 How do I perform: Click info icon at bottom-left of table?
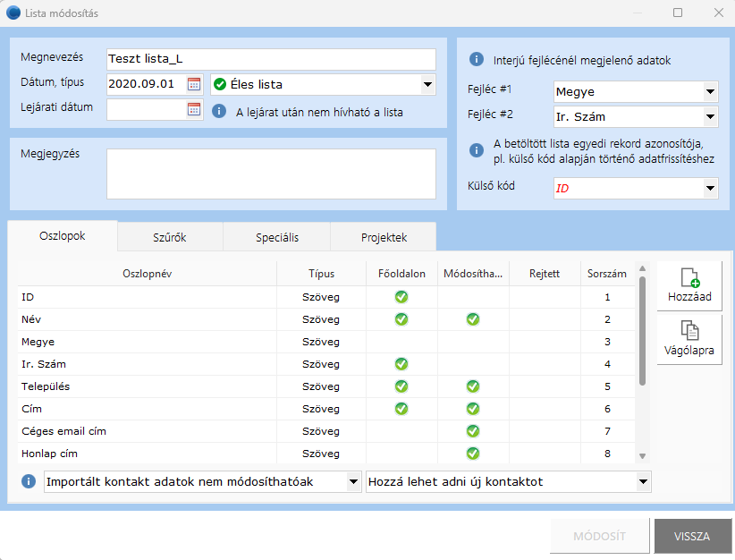[x=29, y=482]
